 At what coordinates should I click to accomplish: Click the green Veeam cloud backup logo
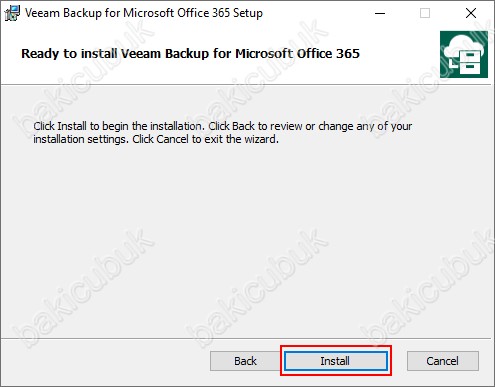pyautogui.click(x=464, y=54)
